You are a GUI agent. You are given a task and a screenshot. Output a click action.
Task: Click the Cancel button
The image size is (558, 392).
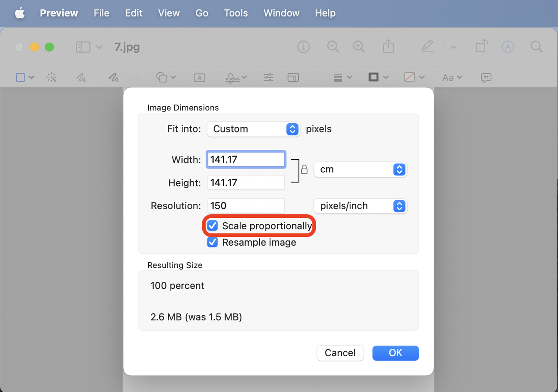point(340,353)
